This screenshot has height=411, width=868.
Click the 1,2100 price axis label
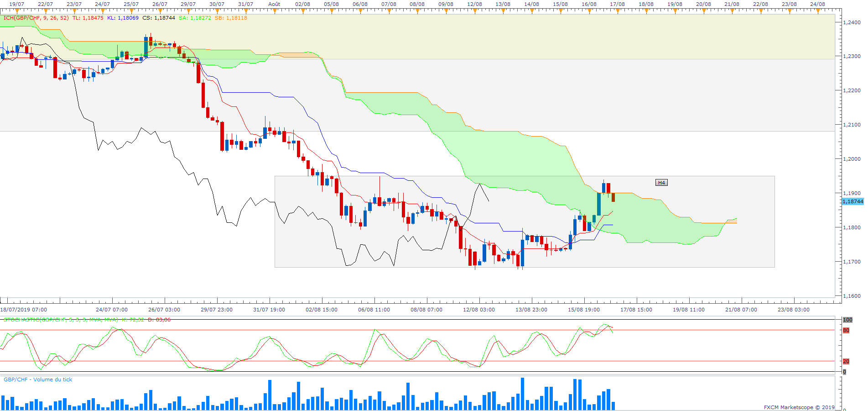(852, 125)
